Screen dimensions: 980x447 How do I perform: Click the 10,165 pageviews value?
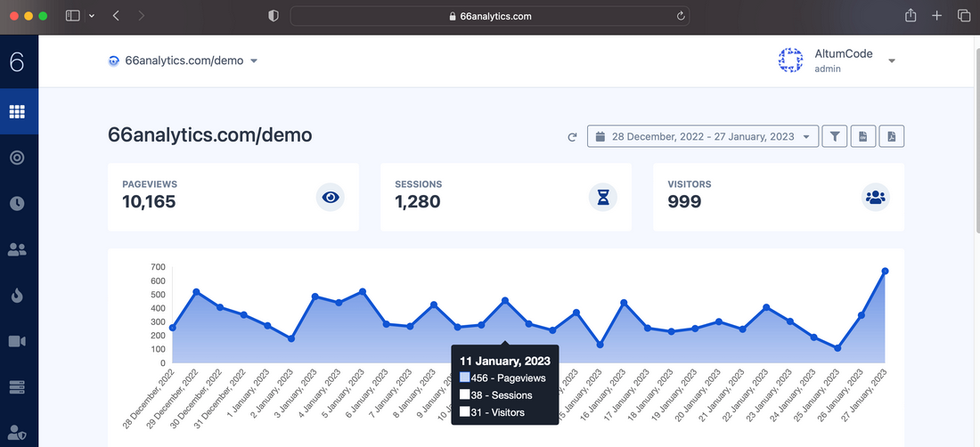point(149,201)
